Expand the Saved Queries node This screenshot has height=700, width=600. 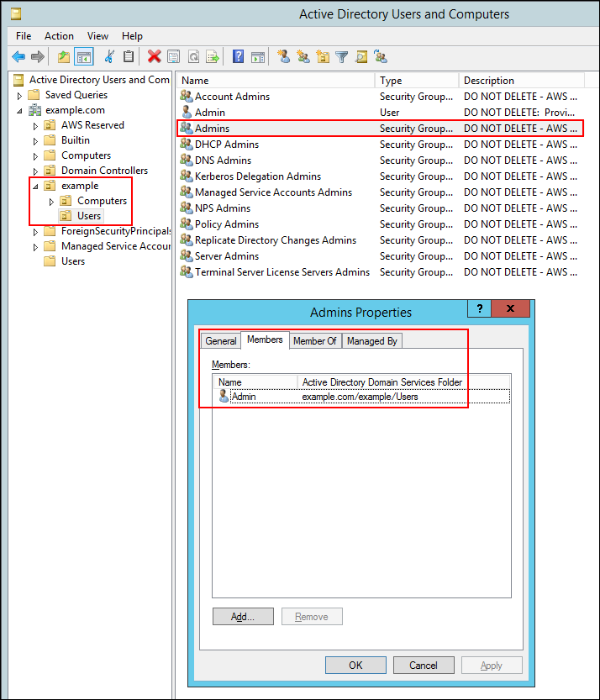[x=19, y=96]
